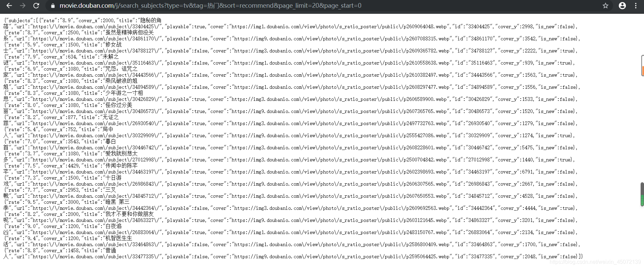Click the cover_x value 634
The height and width of the screenshot is (268, 644).
pyautogui.click(x=72, y=57)
